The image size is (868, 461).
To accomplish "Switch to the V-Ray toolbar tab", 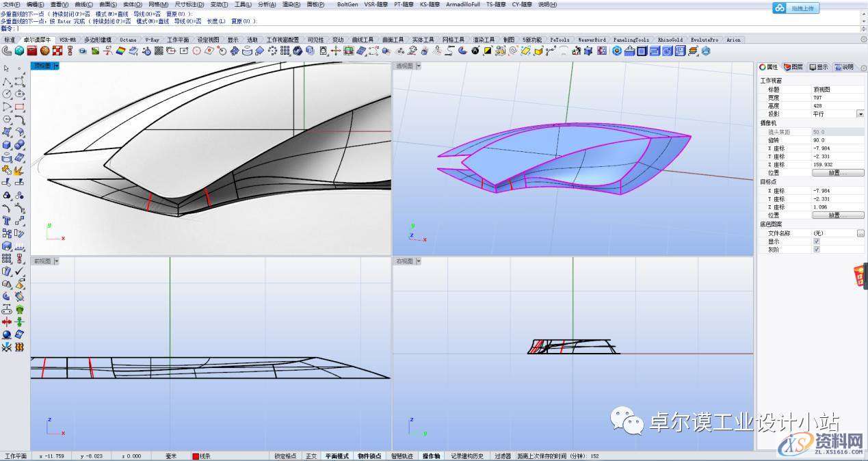I will (x=150, y=40).
